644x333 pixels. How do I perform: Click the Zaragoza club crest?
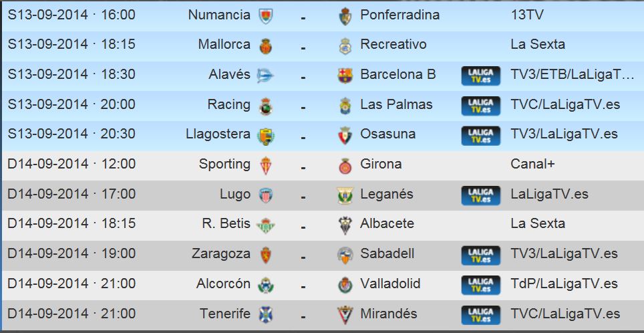coord(265,255)
